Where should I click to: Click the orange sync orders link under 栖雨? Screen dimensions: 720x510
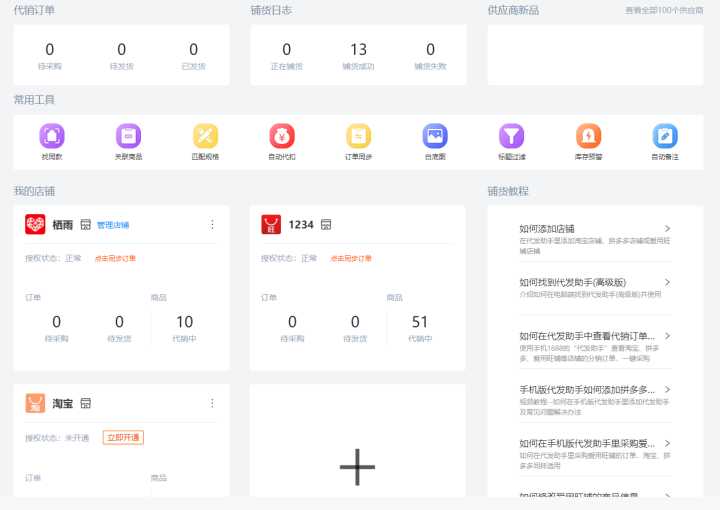tap(115, 258)
